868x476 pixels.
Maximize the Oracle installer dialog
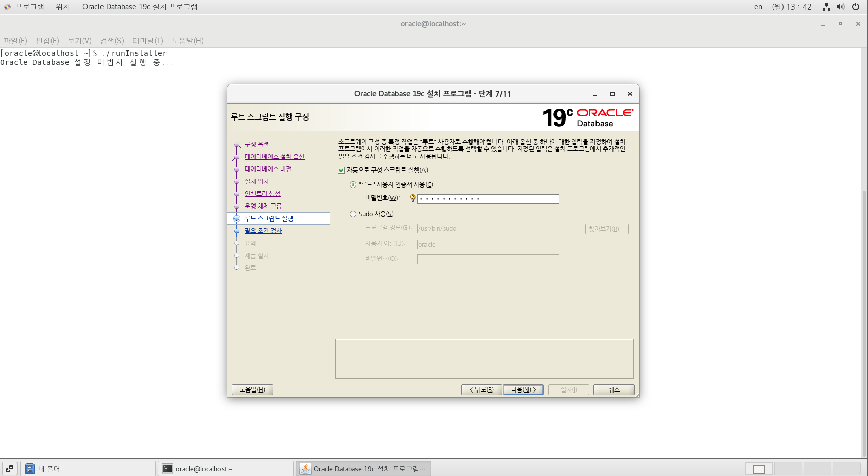[x=612, y=94]
